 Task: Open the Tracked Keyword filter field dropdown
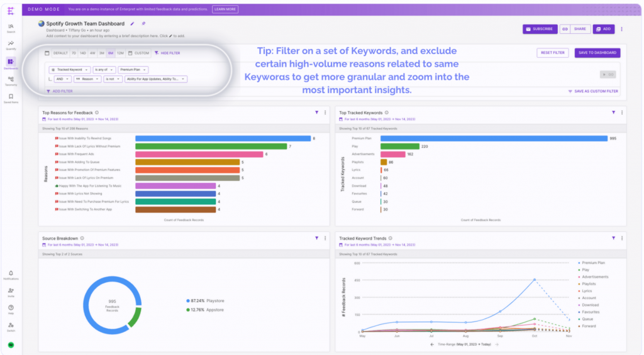coord(70,70)
